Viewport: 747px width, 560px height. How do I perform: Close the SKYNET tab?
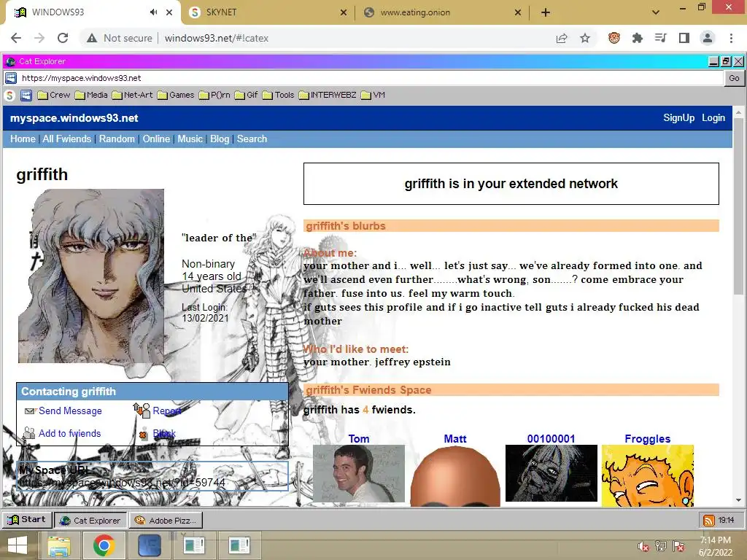click(x=344, y=12)
